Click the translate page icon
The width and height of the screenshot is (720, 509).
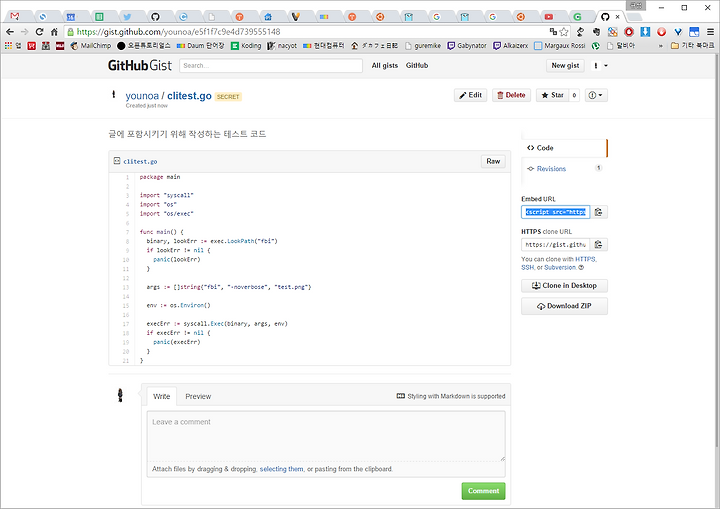[x=553, y=32]
